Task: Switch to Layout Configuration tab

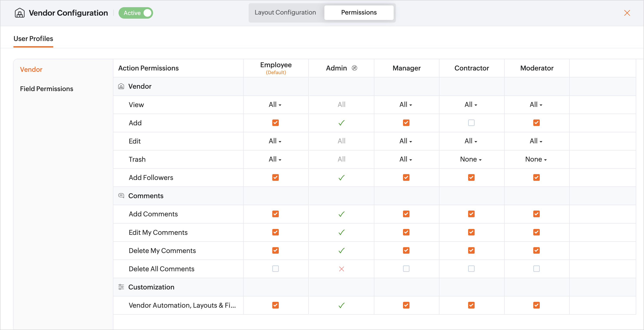Action: pyautogui.click(x=285, y=13)
